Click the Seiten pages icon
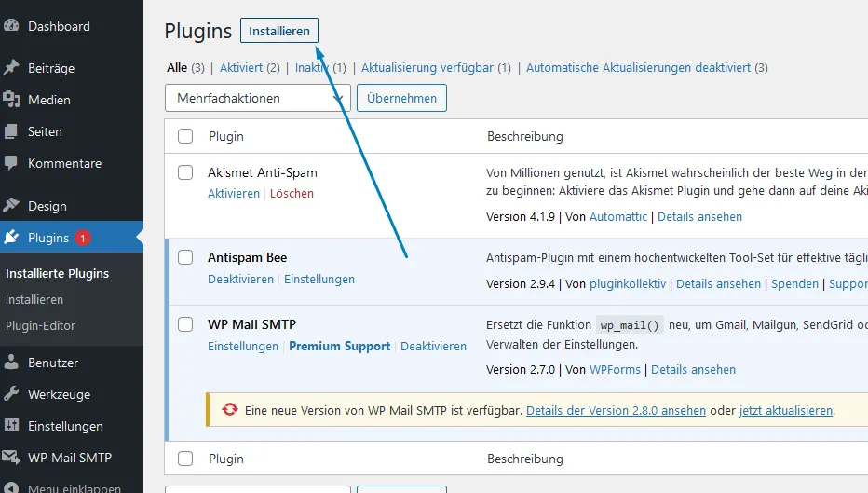Image resolution: width=868 pixels, height=493 pixels. pyautogui.click(x=11, y=131)
